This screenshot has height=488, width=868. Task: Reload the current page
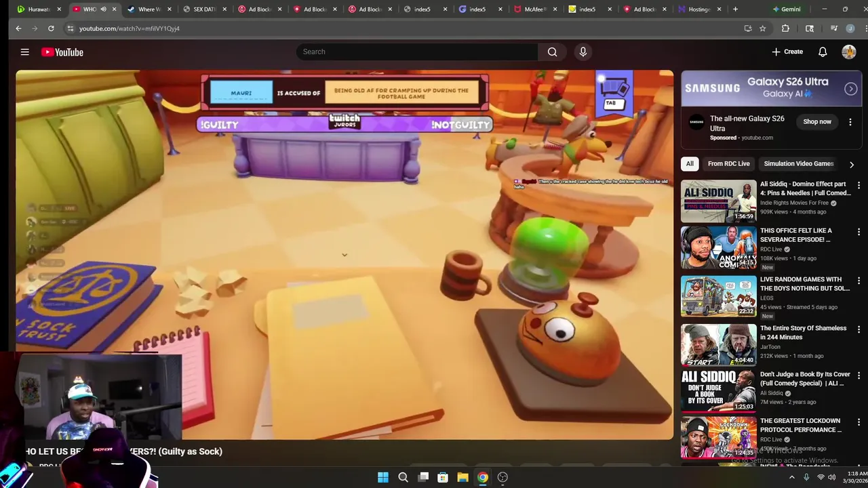tap(51, 28)
